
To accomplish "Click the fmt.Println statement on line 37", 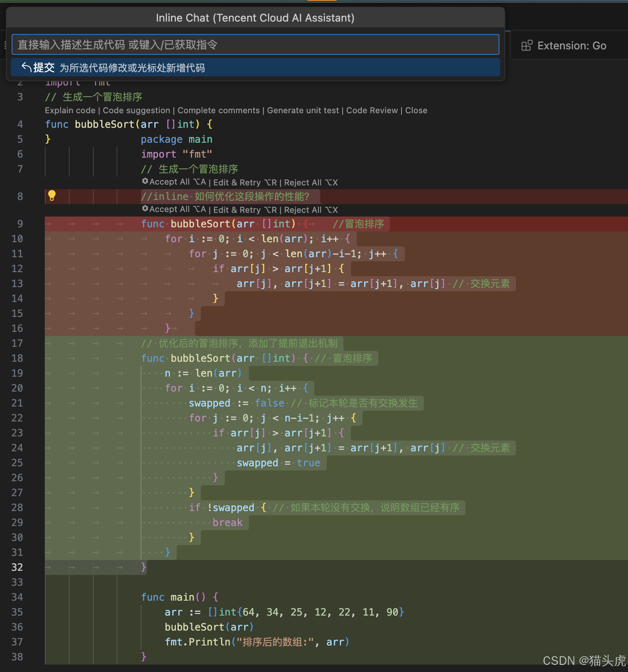I will pos(257,642).
